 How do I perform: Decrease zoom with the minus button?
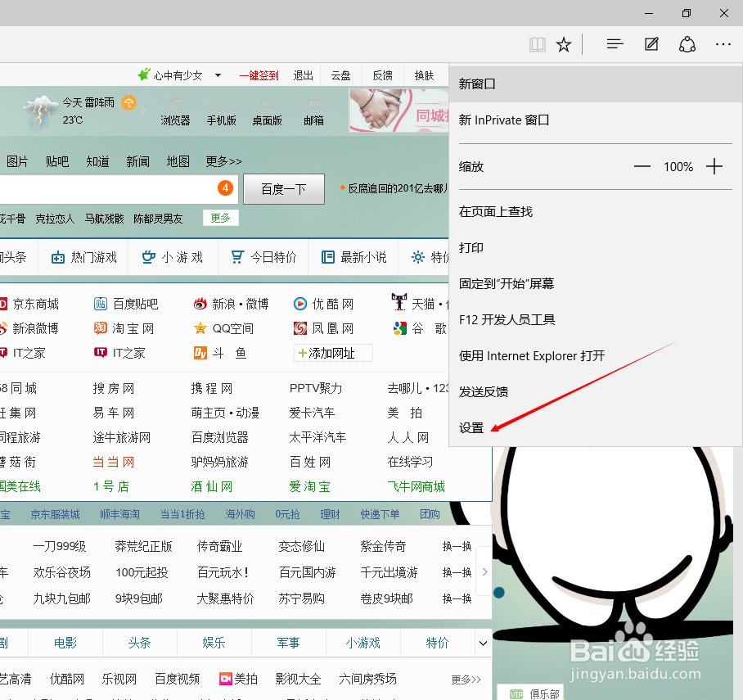[642, 166]
